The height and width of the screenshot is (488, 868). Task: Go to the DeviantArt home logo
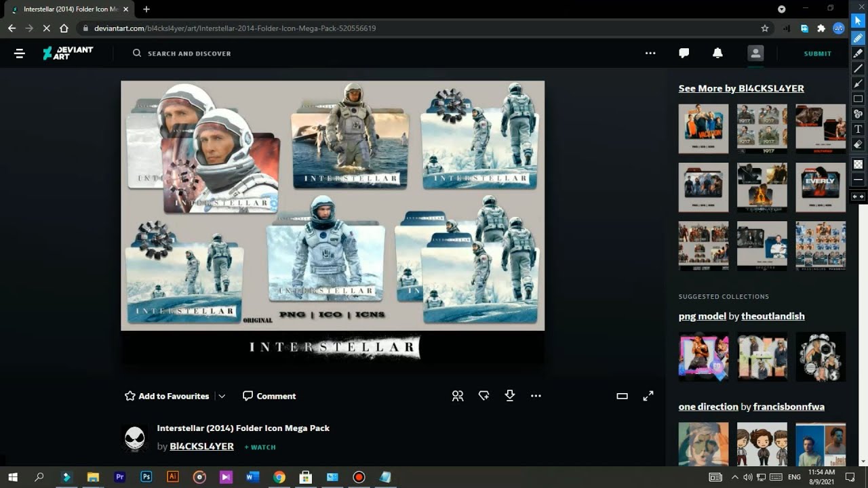pos(68,53)
